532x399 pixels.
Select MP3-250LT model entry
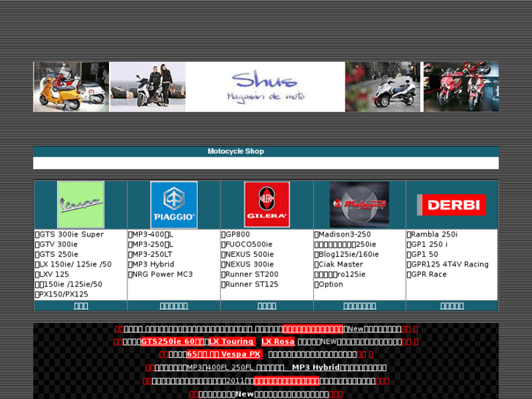pyautogui.click(x=150, y=254)
